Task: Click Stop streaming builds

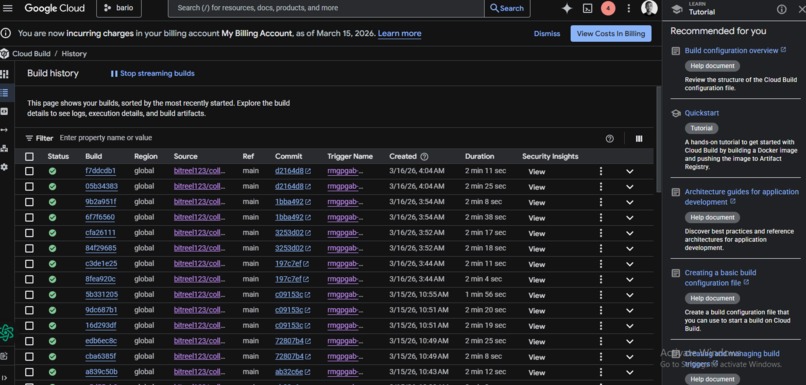Action: pyautogui.click(x=153, y=74)
